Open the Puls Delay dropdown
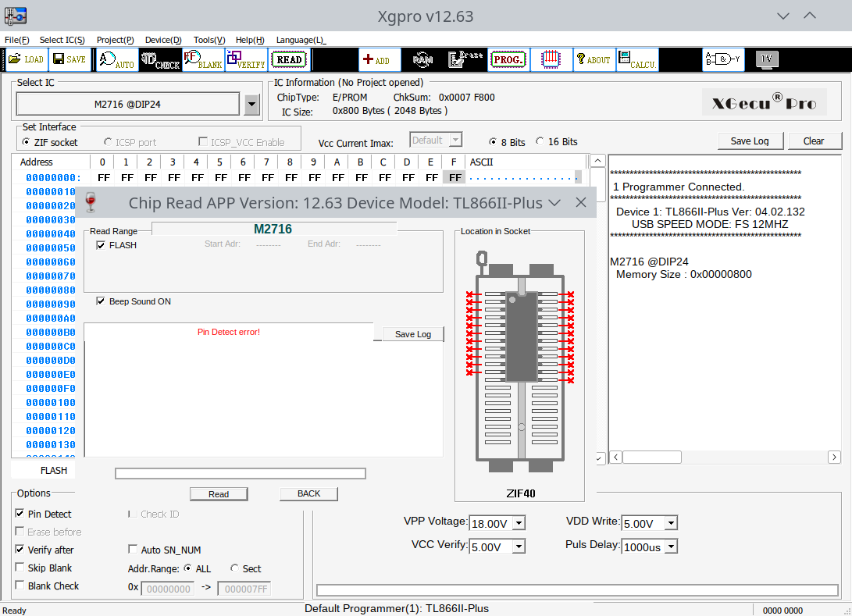 pos(670,547)
